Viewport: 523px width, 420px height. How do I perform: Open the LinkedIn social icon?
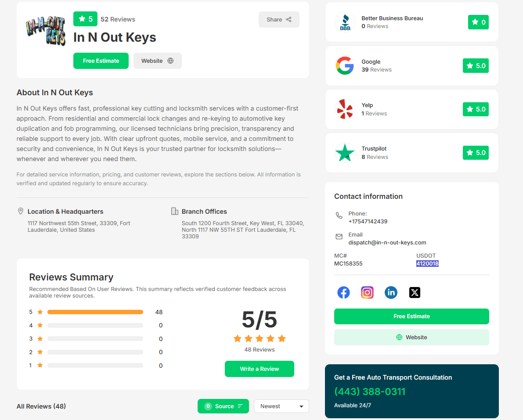[x=391, y=293]
